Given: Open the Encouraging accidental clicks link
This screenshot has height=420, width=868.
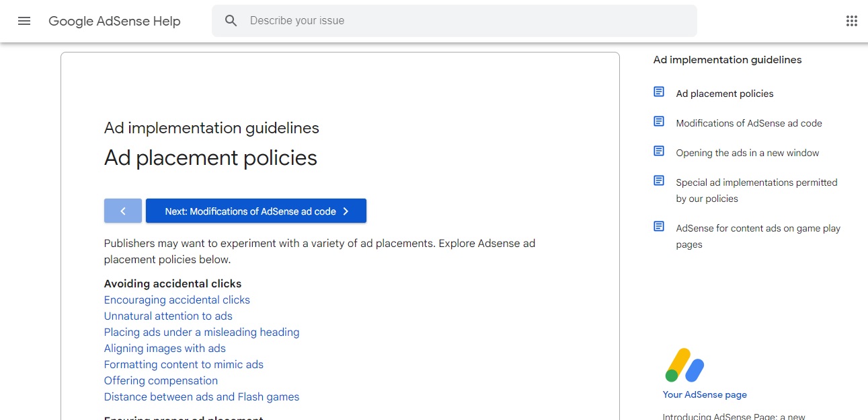Looking at the screenshot, I should click(x=177, y=300).
